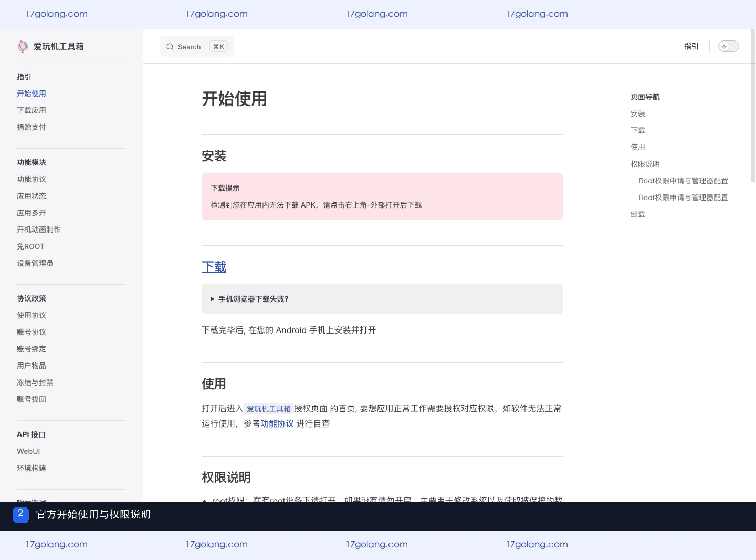
Task: Open 账号协议 sidebar page
Action: [31, 332]
